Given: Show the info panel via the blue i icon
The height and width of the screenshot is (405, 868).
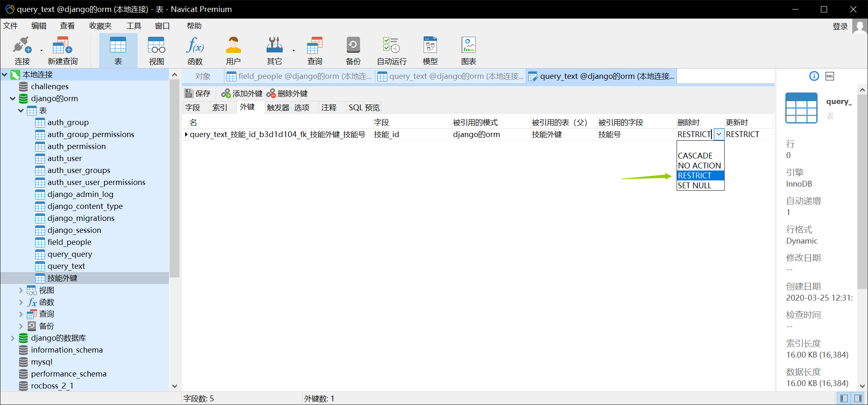Looking at the screenshot, I should [814, 76].
